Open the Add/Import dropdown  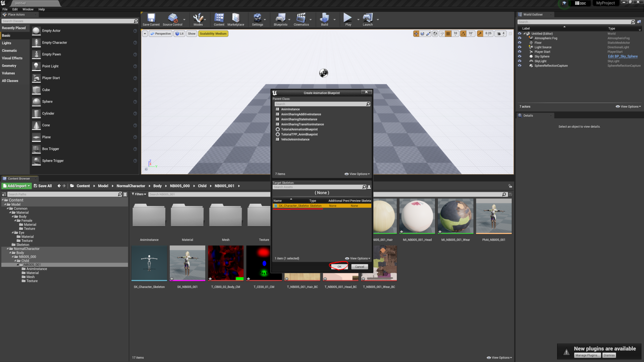coord(16,186)
